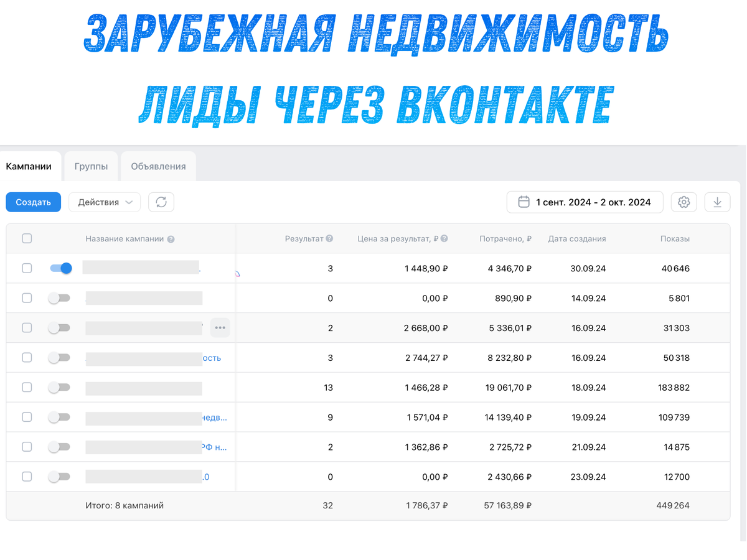747x560 pixels.
Task: Check the checkbox in 14.09.24 campaign row
Action: click(x=27, y=298)
